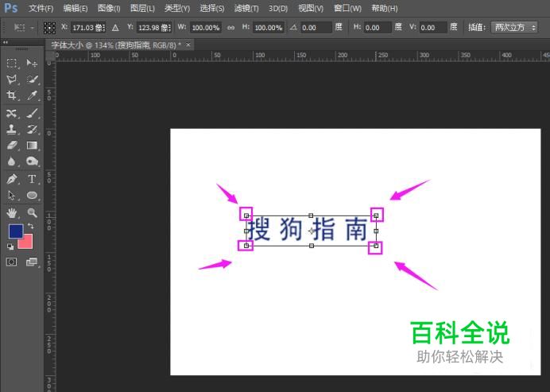Edit the Y position field
The width and height of the screenshot is (550, 392).
pos(154,27)
